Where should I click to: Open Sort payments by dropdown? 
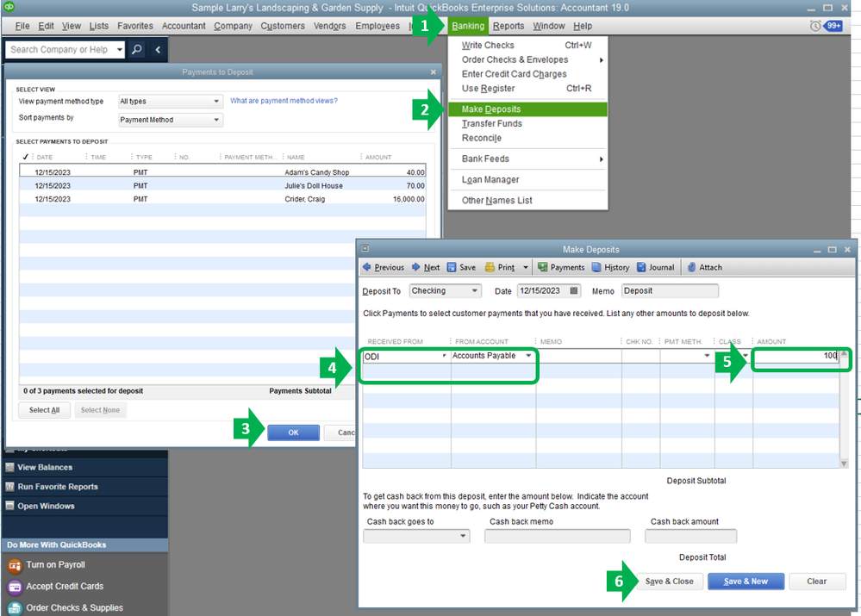pyautogui.click(x=171, y=120)
